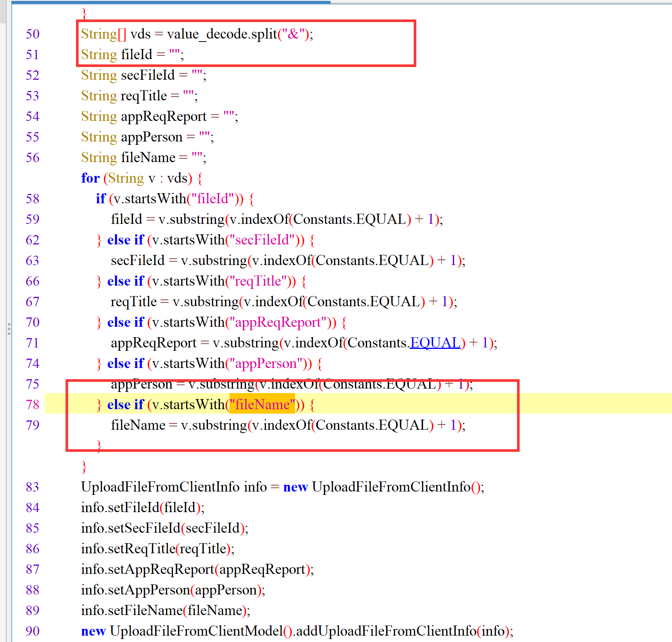
Task: Click 'String secFileId = "";' declaration
Action: coord(144,75)
